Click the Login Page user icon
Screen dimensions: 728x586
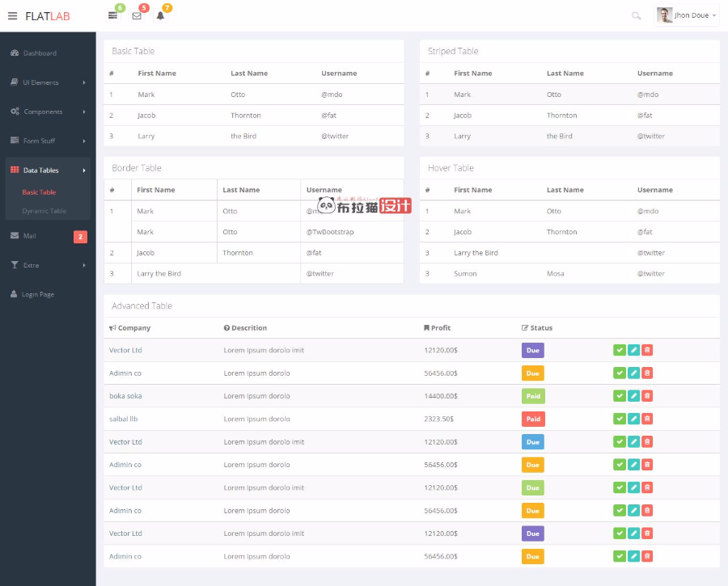pos(14,293)
